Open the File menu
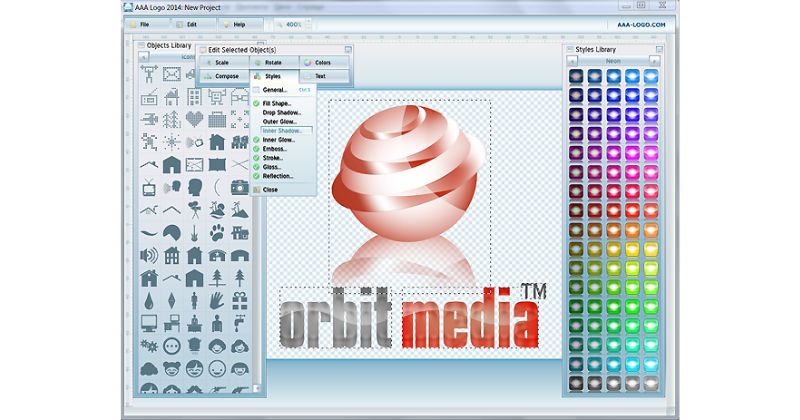 pyautogui.click(x=145, y=24)
